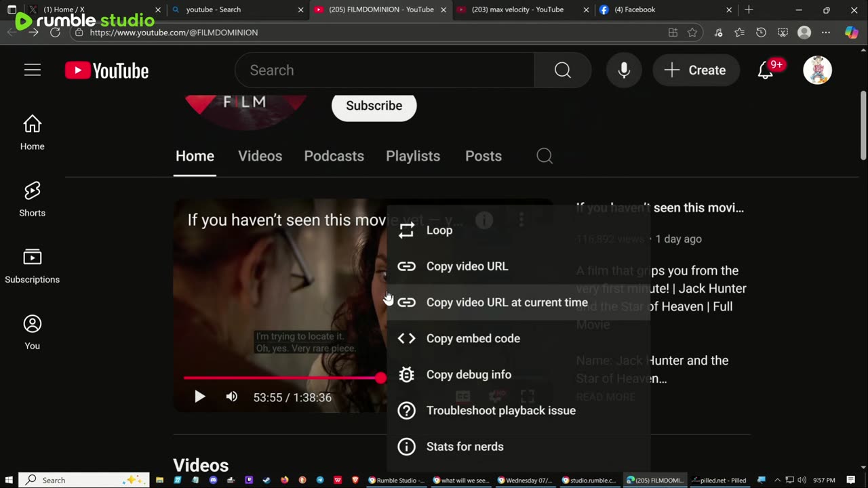Open split screen icon in address bar
Viewport: 868px width, 488px height.
(673, 33)
